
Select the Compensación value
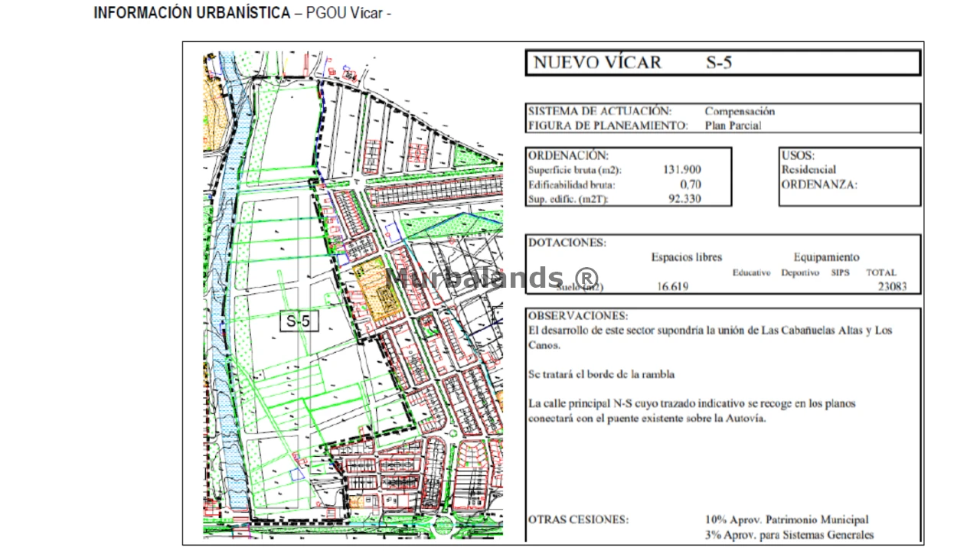[x=740, y=112]
